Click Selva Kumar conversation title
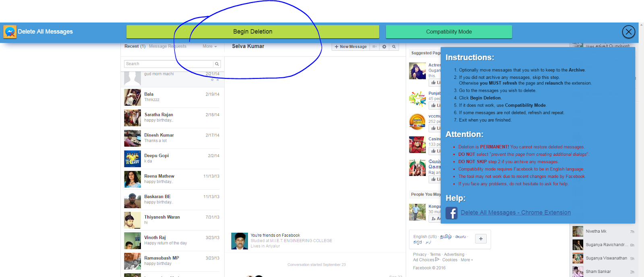Screen dimensions: 644x277 [x=248, y=46]
